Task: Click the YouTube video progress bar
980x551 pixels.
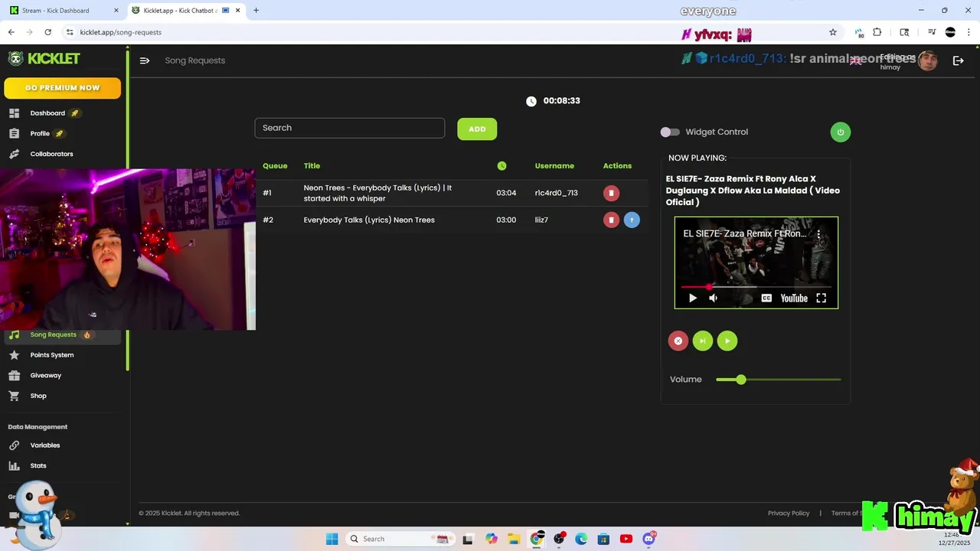Action: tap(756, 287)
